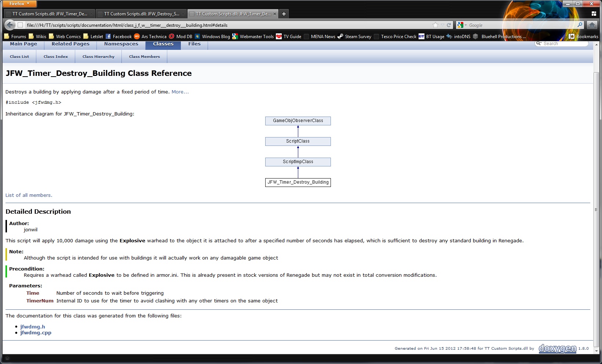This screenshot has width=602, height=364.
Task: Open the search engine selector dropdown
Action: tap(461, 25)
